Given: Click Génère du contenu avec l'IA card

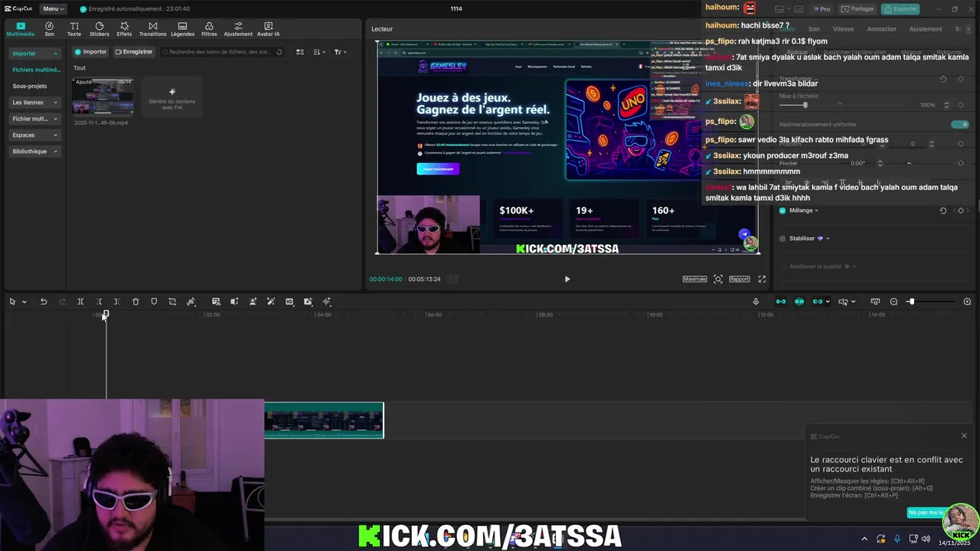Looking at the screenshot, I should tap(172, 96).
